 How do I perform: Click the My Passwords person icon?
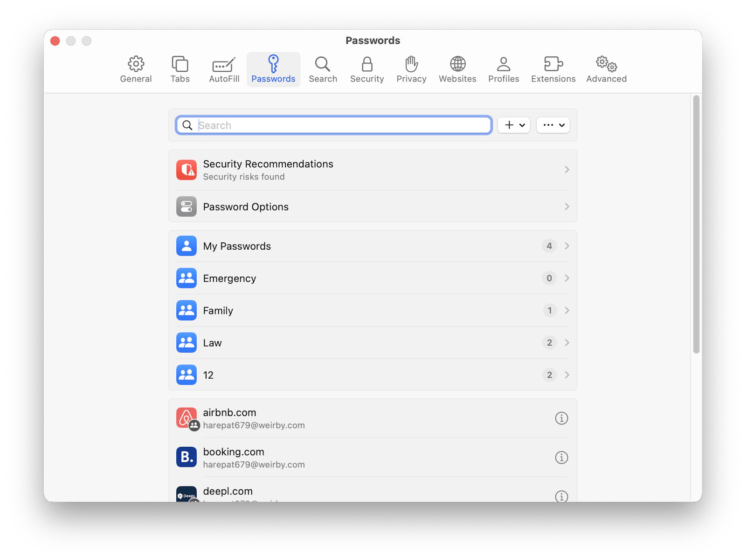pos(186,246)
